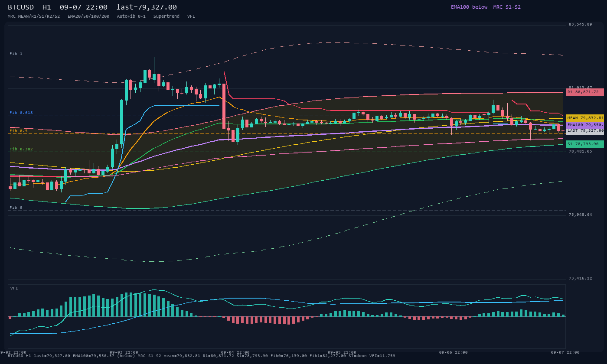Click the VFI panel title label
The image size is (607, 364).
pos(14,288)
